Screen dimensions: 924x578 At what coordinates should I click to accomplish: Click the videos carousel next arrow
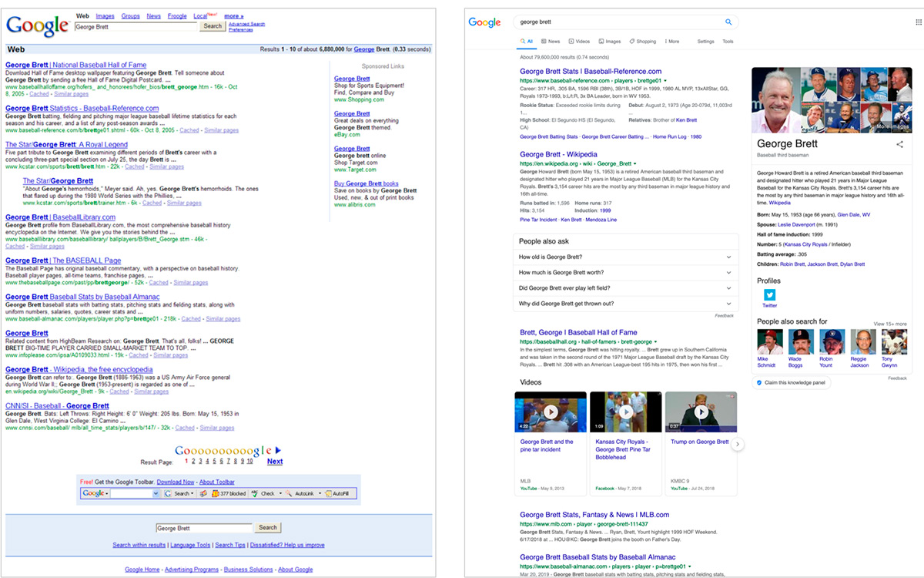click(737, 444)
